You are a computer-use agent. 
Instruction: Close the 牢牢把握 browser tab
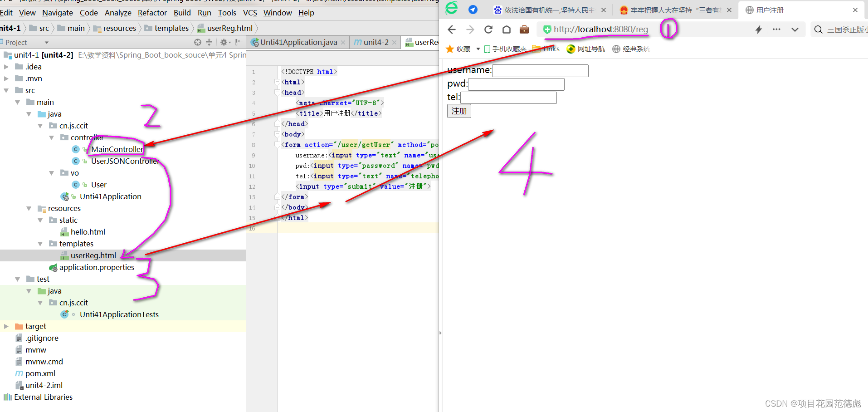[x=729, y=10]
